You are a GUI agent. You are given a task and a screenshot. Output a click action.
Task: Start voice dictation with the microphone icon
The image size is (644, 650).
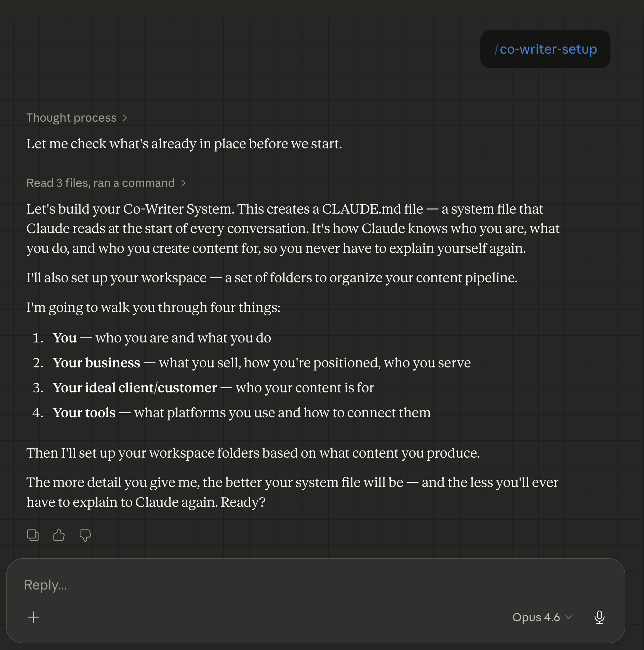click(600, 617)
